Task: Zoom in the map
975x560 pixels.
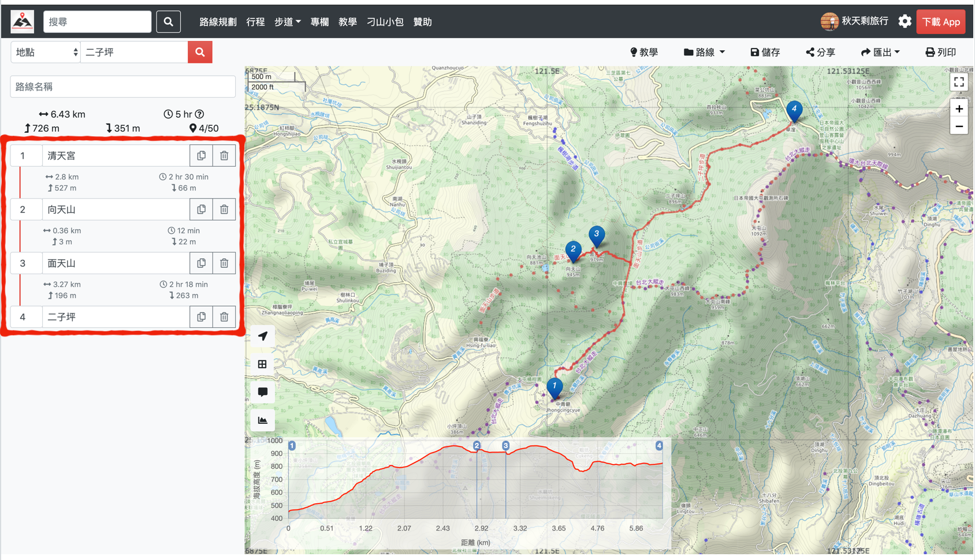Action: [959, 109]
